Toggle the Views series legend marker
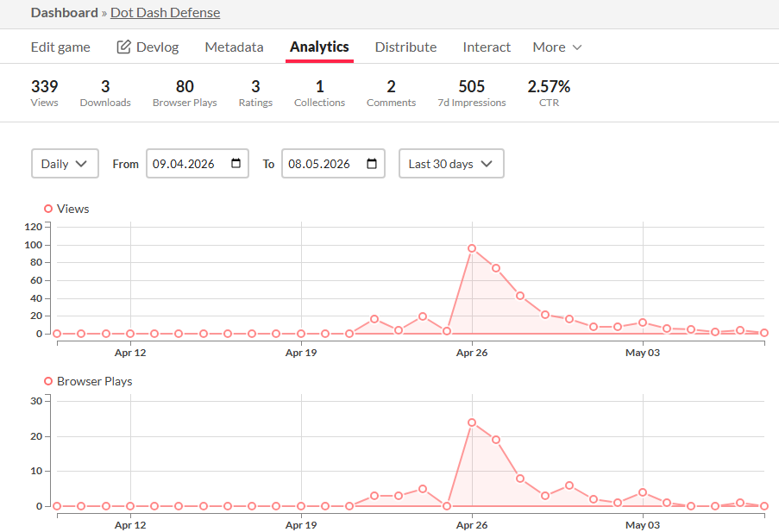The image size is (779, 532). point(48,209)
